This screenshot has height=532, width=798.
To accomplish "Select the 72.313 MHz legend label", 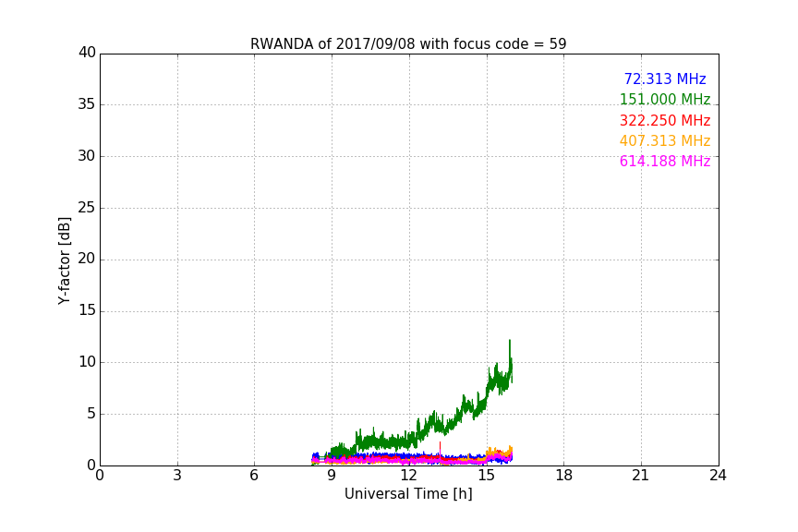I will 665,79.
